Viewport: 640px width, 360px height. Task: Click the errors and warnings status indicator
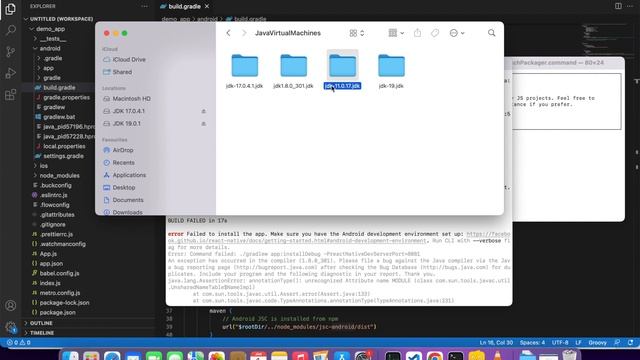click(x=18, y=342)
